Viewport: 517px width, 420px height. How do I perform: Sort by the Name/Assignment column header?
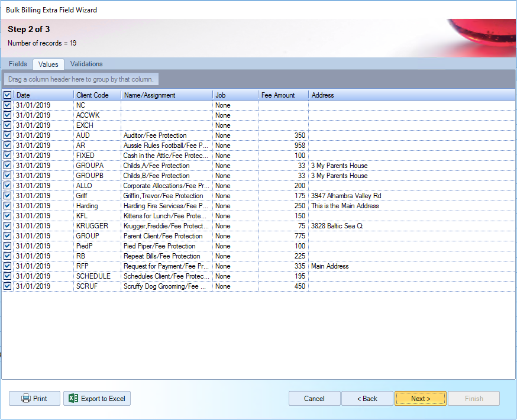coord(167,95)
